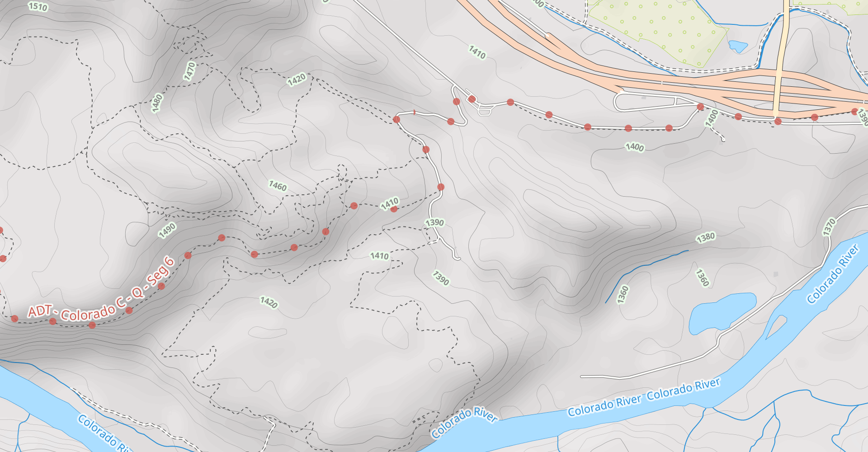
Task: Click the 1510 contour elevation label
Action: click(x=38, y=6)
